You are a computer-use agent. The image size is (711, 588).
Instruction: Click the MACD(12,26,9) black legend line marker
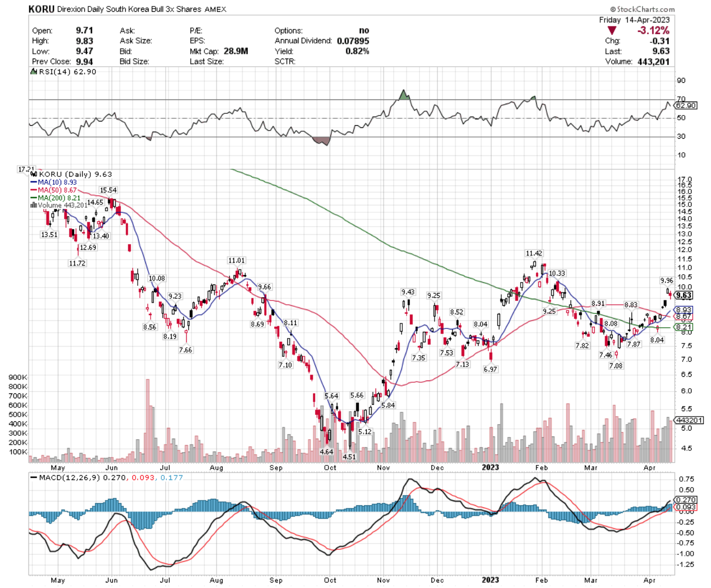[x=34, y=477]
